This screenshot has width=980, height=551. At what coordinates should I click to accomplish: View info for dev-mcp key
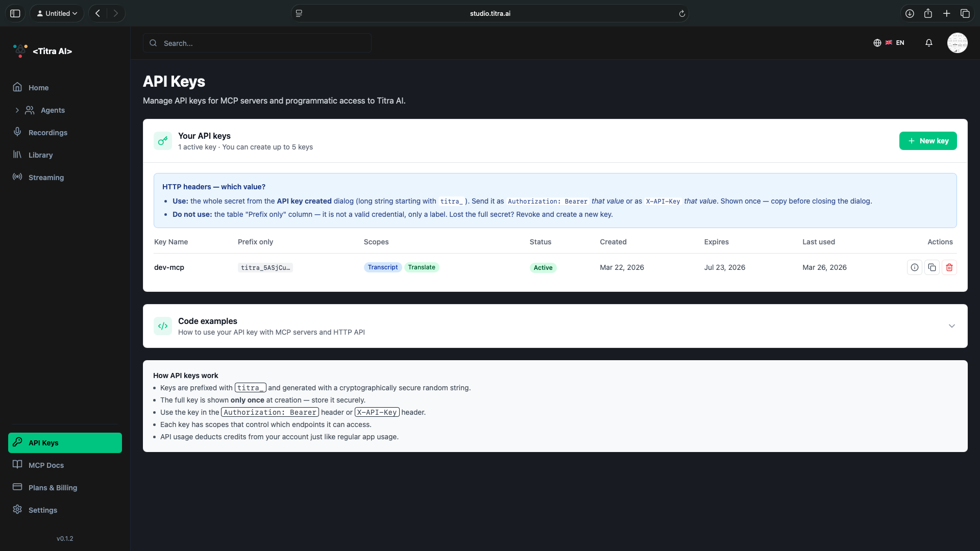pyautogui.click(x=914, y=267)
